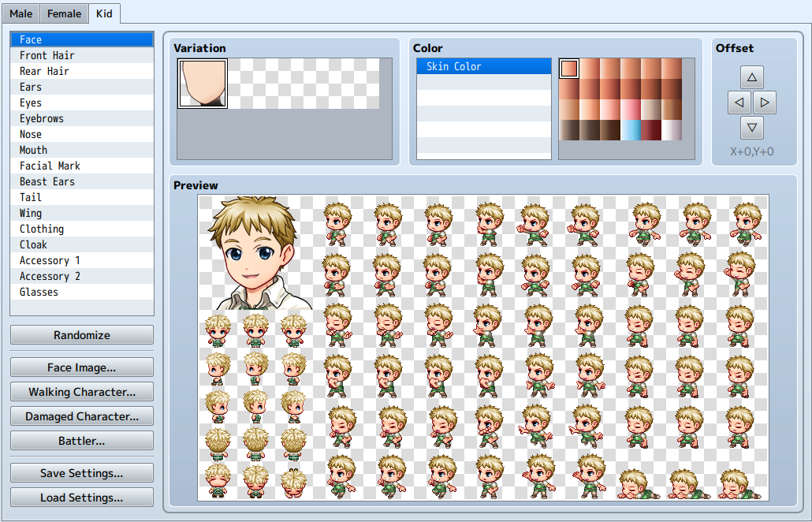Click the Randomize button
The height and width of the screenshot is (522, 812).
82,335
